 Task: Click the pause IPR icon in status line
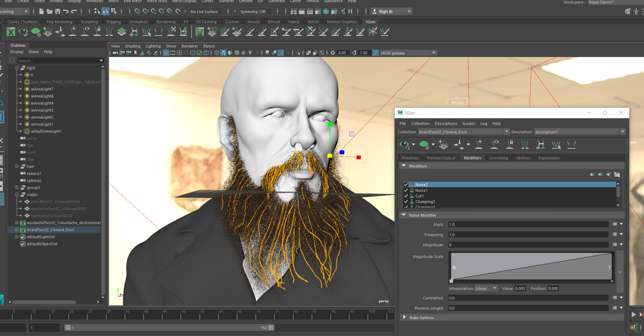350,11
